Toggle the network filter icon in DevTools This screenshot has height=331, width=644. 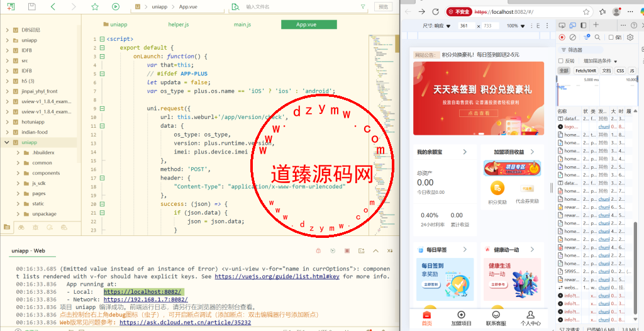(587, 37)
